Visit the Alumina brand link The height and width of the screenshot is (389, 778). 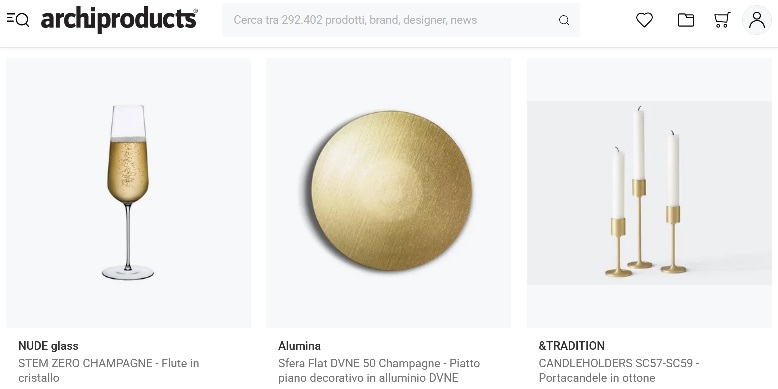(x=299, y=346)
